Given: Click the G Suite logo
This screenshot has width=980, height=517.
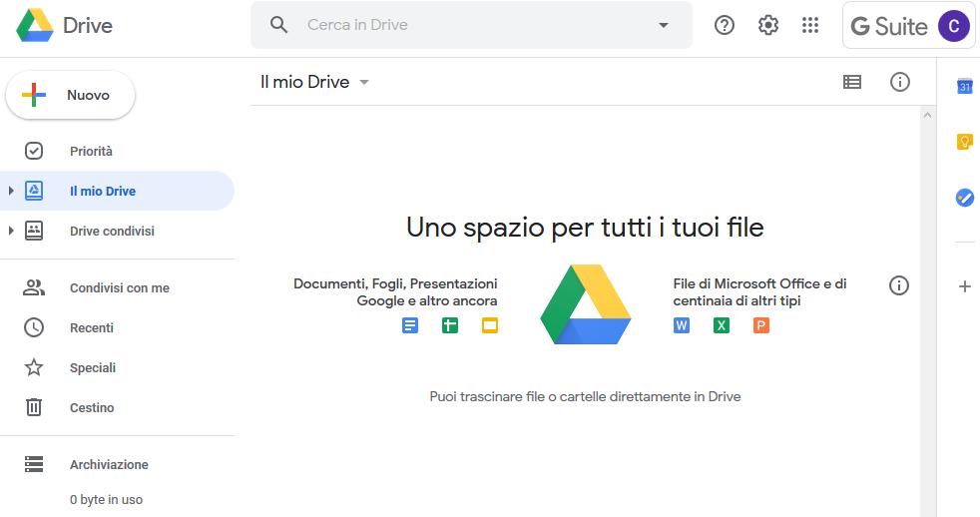Looking at the screenshot, I should point(889,26).
